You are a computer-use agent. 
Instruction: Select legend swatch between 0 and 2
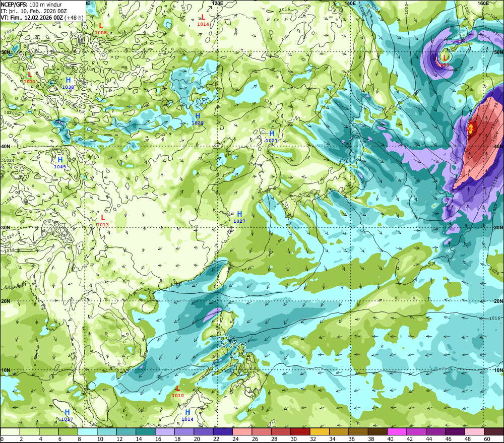click(10, 431)
